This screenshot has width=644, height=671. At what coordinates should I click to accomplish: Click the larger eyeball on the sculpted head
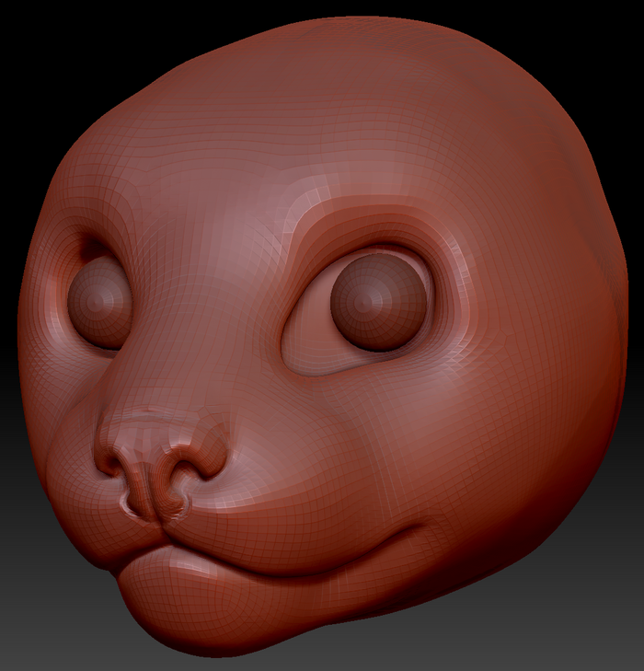coord(379,302)
